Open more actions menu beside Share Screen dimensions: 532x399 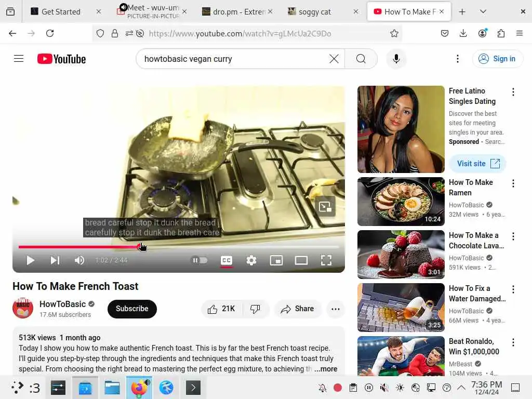336,309
